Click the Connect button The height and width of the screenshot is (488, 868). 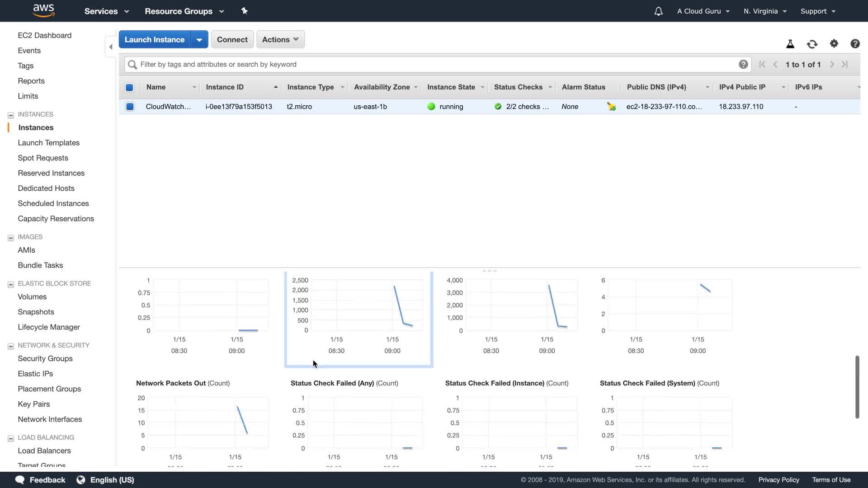pyautogui.click(x=232, y=39)
